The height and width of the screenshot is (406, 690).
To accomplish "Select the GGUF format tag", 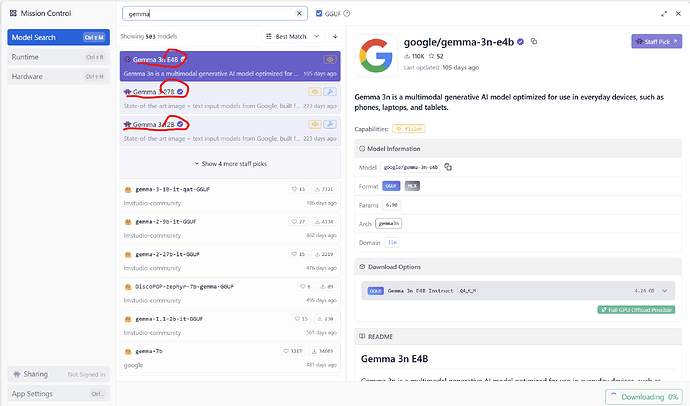I will coord(390,186).
